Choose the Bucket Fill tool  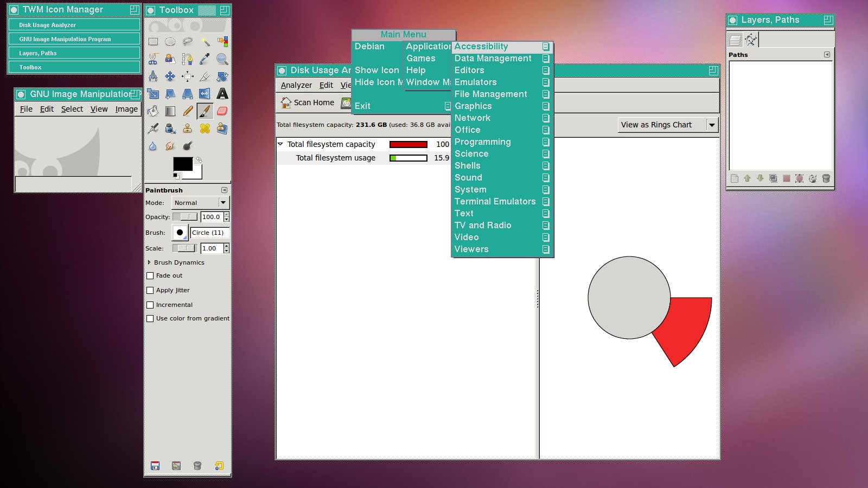(x=153, y=111)
